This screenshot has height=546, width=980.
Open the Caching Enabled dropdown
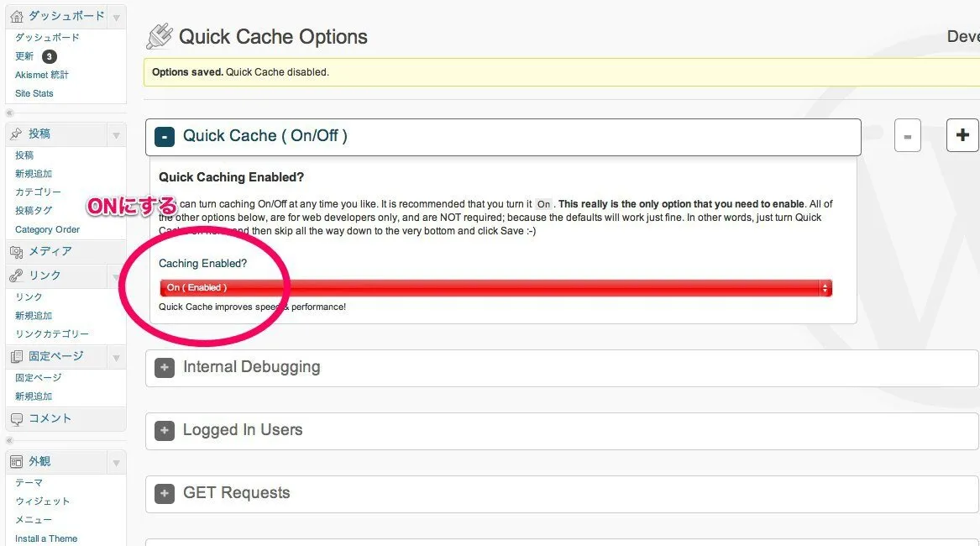point(495,288)
